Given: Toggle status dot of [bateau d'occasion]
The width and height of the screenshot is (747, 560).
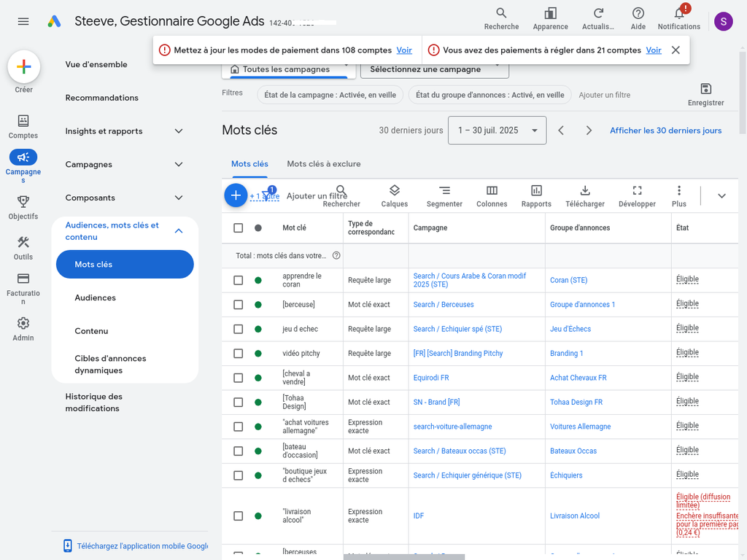Looking at the screenshot, I should pyautogui.click(x=258, y=451).
